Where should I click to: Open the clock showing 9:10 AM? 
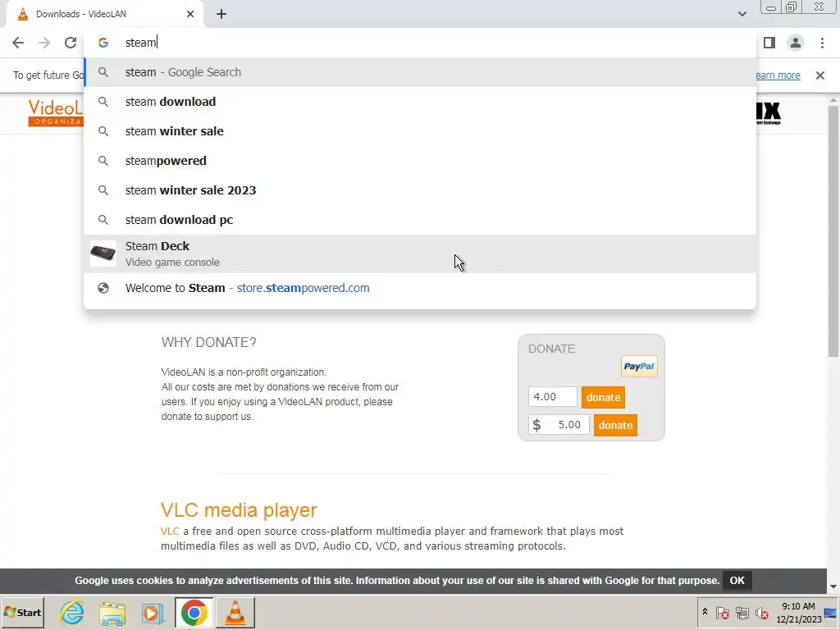click(x=798, y=613)
